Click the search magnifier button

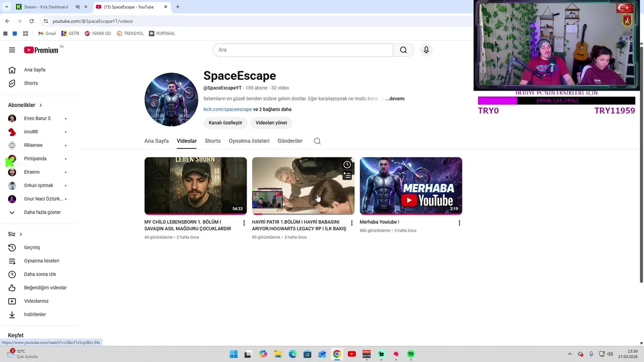404,50
